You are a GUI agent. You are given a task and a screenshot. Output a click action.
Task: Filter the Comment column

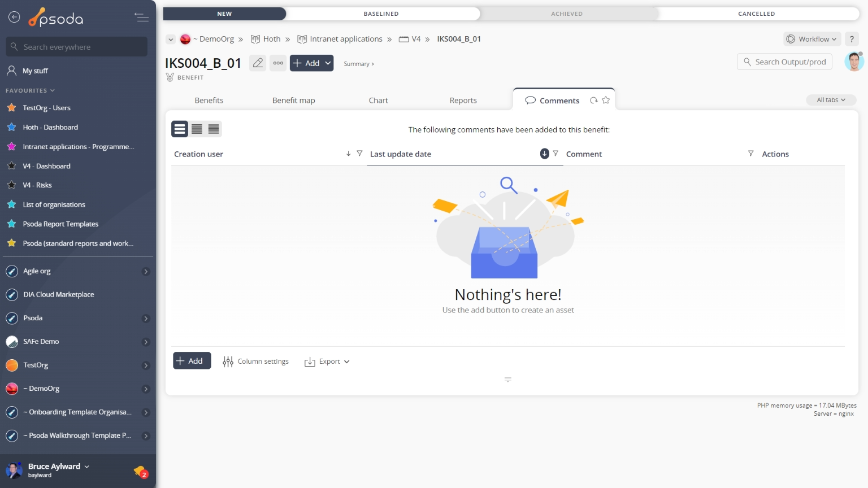750,154
